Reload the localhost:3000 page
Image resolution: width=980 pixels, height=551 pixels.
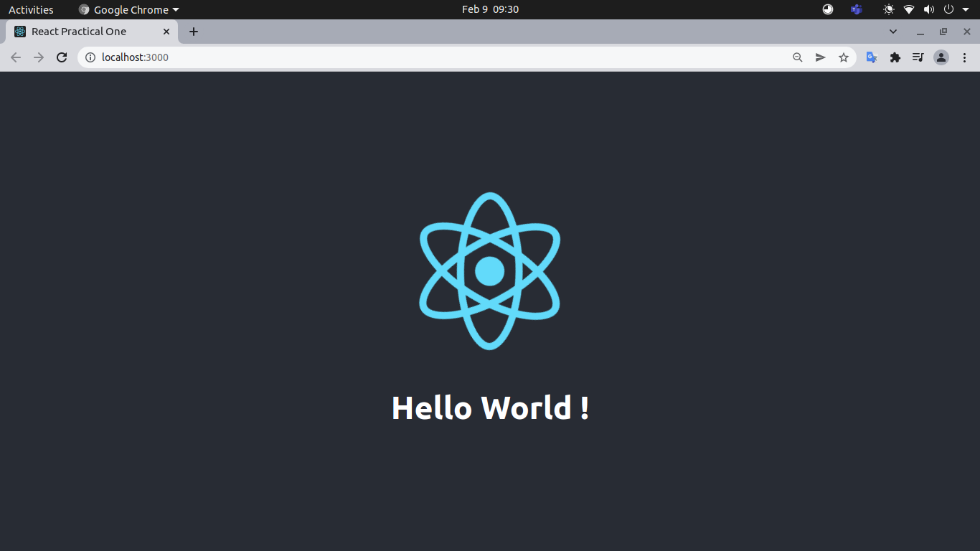(x=62, y=57)
